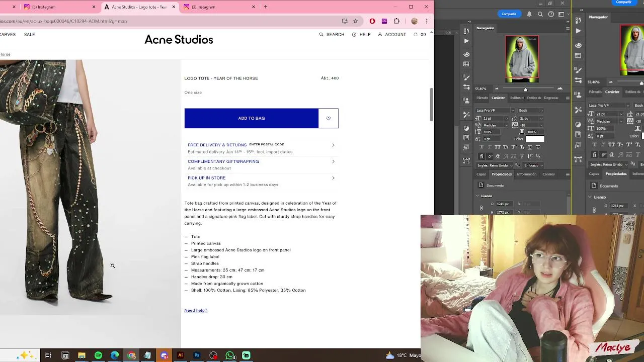Image resolution: width=644 pixels, height=362 pixels.
Task: Open the Chrome profile avatar
Action: [414, 21]
